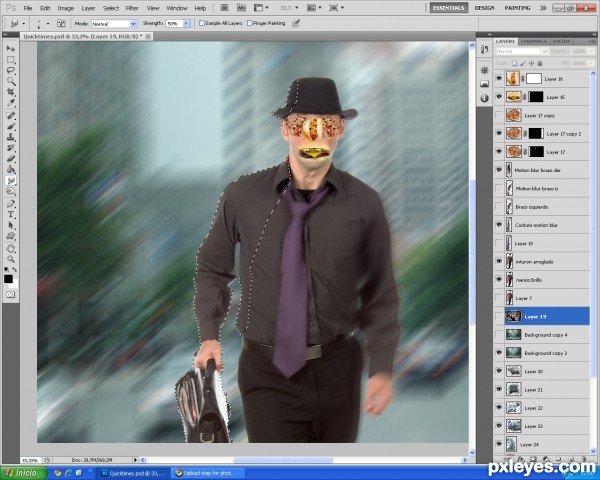
Task: Select the Zoom tool
Action: 11,259
